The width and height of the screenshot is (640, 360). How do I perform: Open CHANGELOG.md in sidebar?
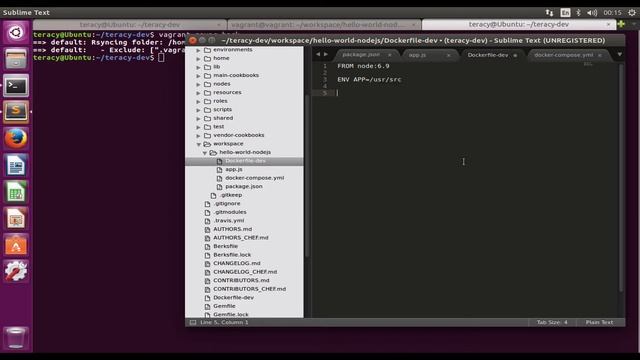[237, 263]
